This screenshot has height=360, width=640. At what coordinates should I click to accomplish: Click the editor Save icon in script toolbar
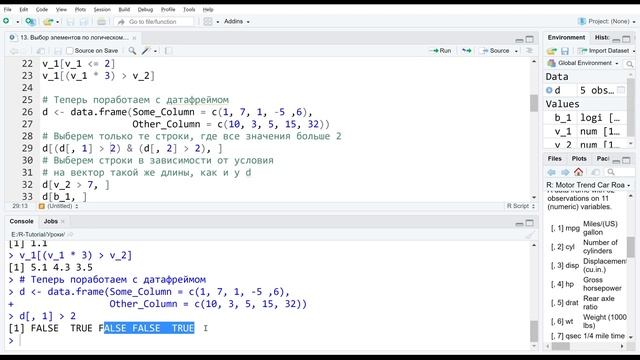58,51
